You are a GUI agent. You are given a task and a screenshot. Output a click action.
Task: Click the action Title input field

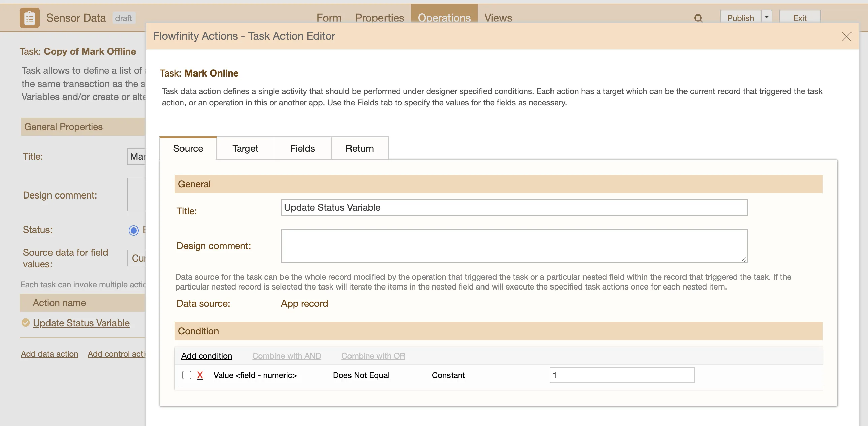514,207
